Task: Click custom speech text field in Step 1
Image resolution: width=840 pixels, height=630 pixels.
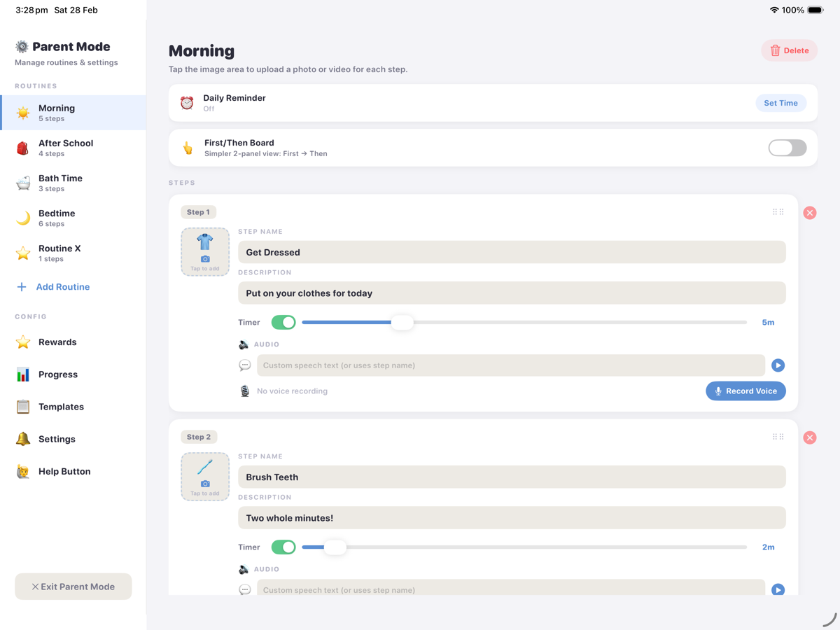Action: [511, 365]
